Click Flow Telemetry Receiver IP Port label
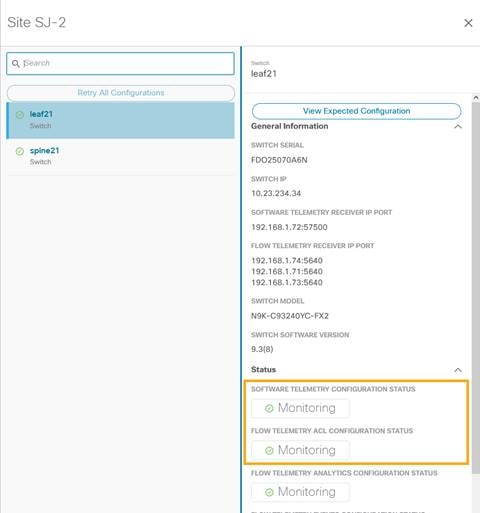Screen dimensions: 480x513 pyautogui.click(x=313, y=246)
